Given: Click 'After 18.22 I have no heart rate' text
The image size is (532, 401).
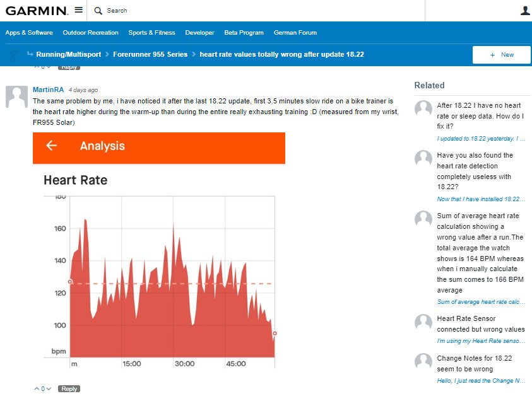Looking at the screenshot, I should (480, 115).
